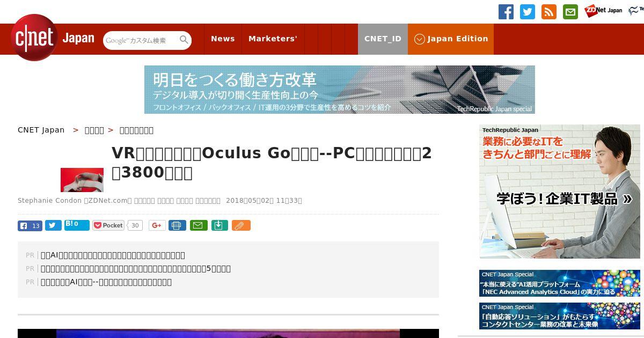Click the Oculus Go article headline
This screenshot has height=338, width=644.
pyautogui.click(x=272, y=163)
